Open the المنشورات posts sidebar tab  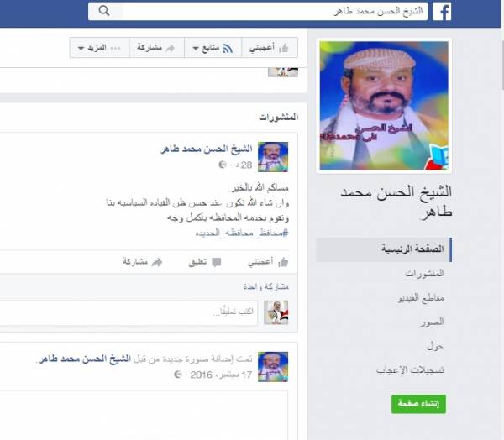pos(424,274)
